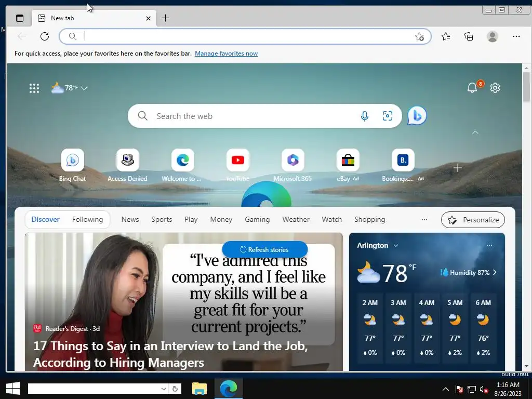Open page settings gear icon
The image size is (532, 399).
click(x=495, y=88)
